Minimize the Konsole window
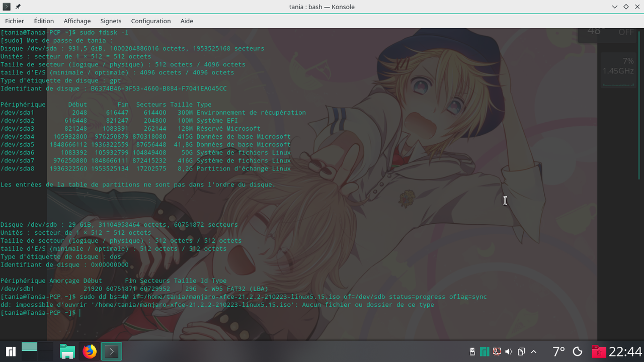 (x=615, y=7)
